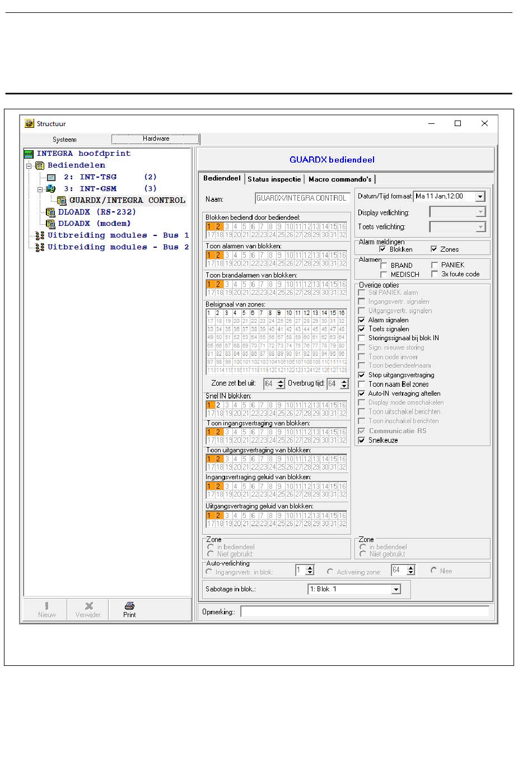Image resolution: width=532 pixels, height=783 pixels.
Task: Click the Bediendelen keypad icon
Action: tap(40, 165)
